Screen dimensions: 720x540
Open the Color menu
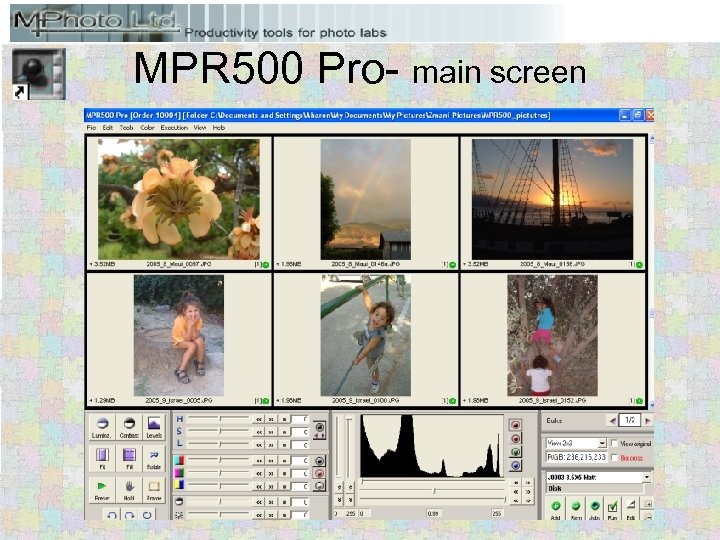(147, 128)
